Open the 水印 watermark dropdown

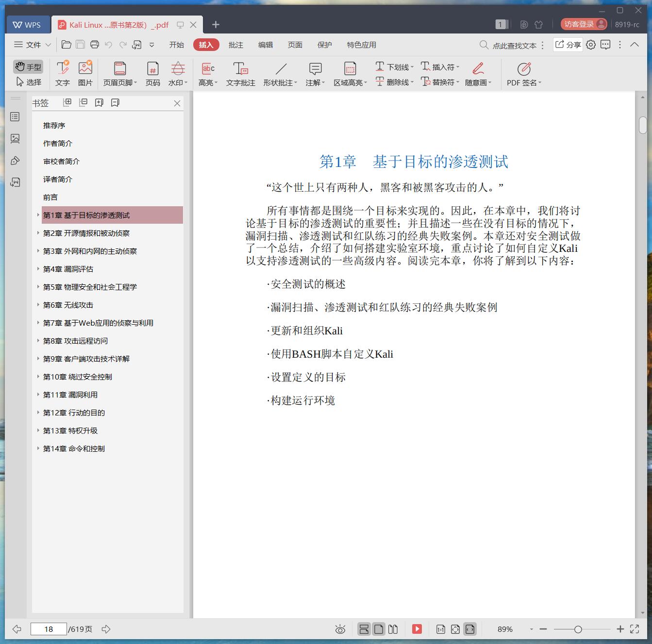pos(178,74)
